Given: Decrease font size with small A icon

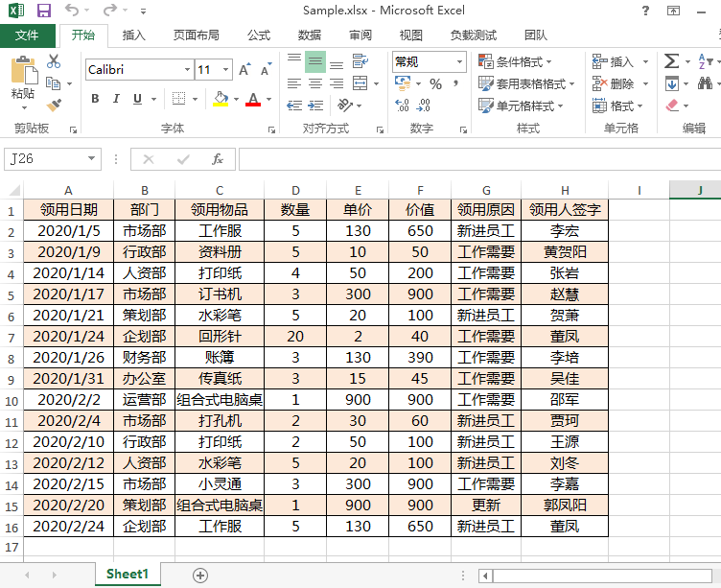Looking at the screenshot, I should 267,69.
